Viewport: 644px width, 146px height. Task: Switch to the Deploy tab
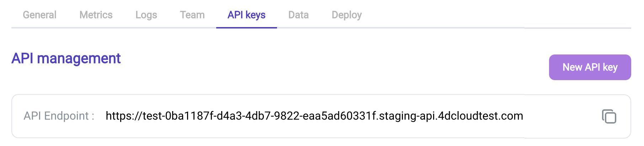(347, 15)
